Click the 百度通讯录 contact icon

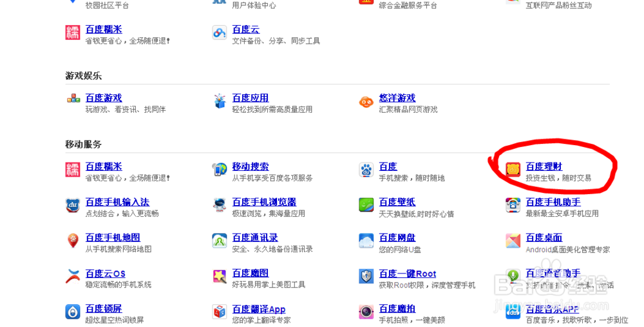[x=220, y=241]
